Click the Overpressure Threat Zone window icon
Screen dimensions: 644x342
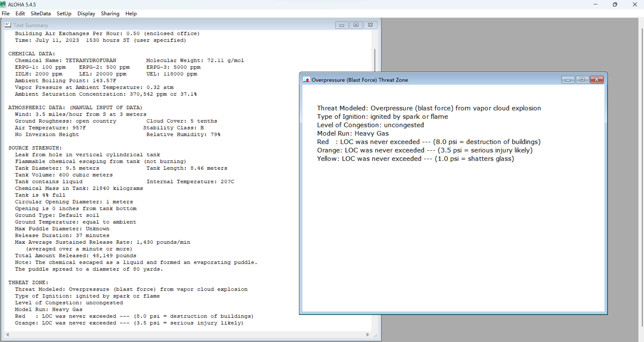tap(306, 80)
